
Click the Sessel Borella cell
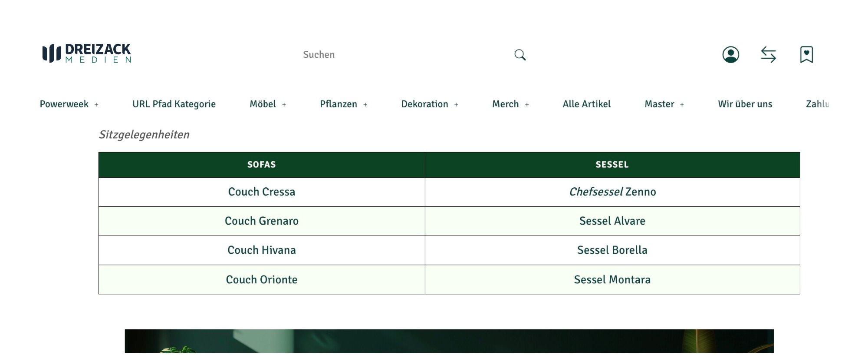[612, 250]
